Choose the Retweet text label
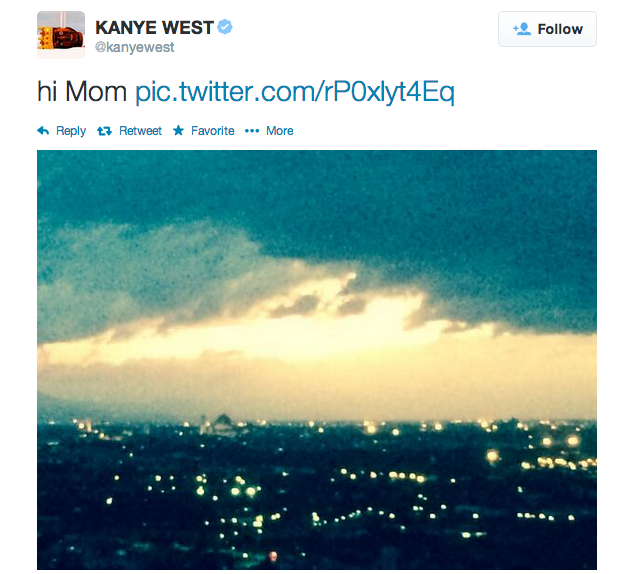 (x=140, y=131)
